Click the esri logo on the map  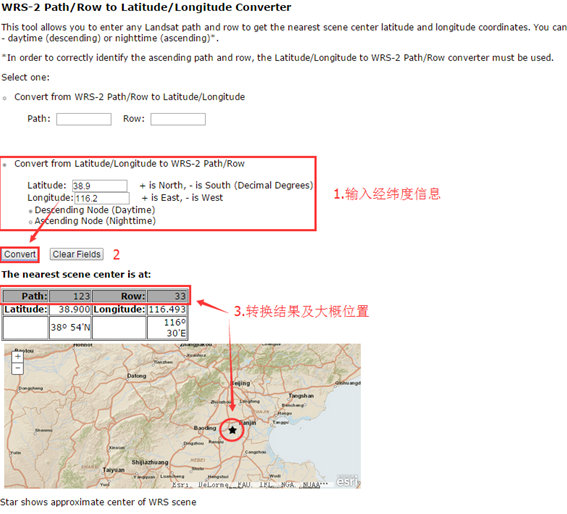[x=348, y=481]
